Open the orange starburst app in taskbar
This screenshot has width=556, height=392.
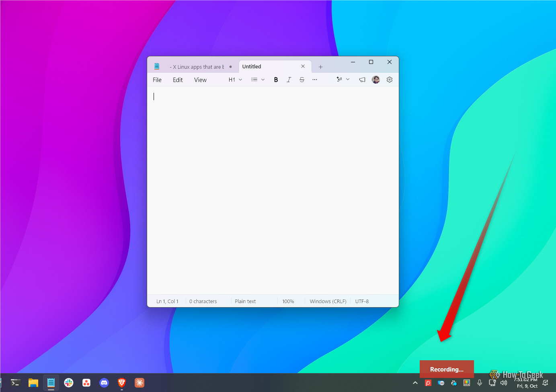pos(140,383)
